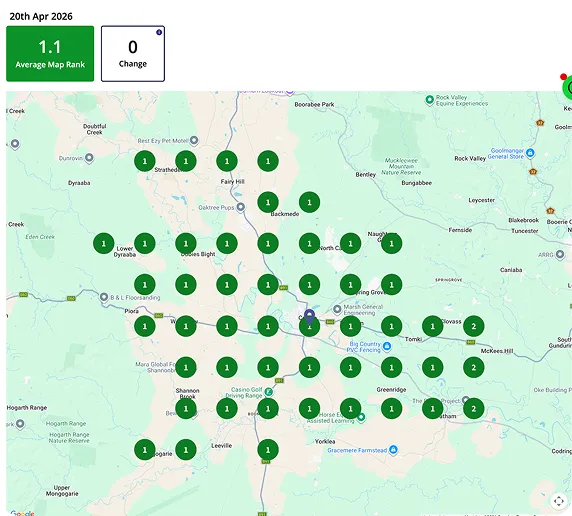Select the Average Map Rank 1.1 card

click(x=50, y=54)
